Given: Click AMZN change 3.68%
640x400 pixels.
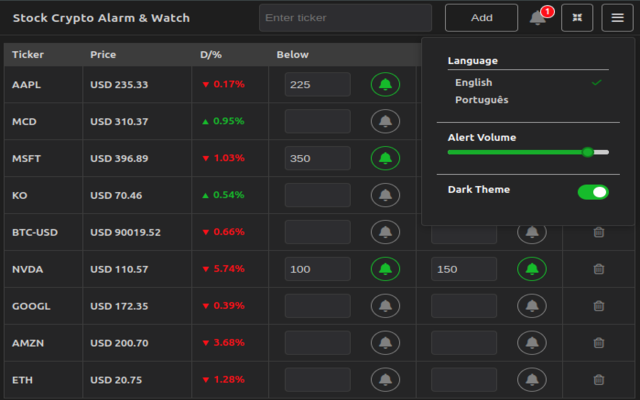Looking at the screenshot, I should click(223, 343).
